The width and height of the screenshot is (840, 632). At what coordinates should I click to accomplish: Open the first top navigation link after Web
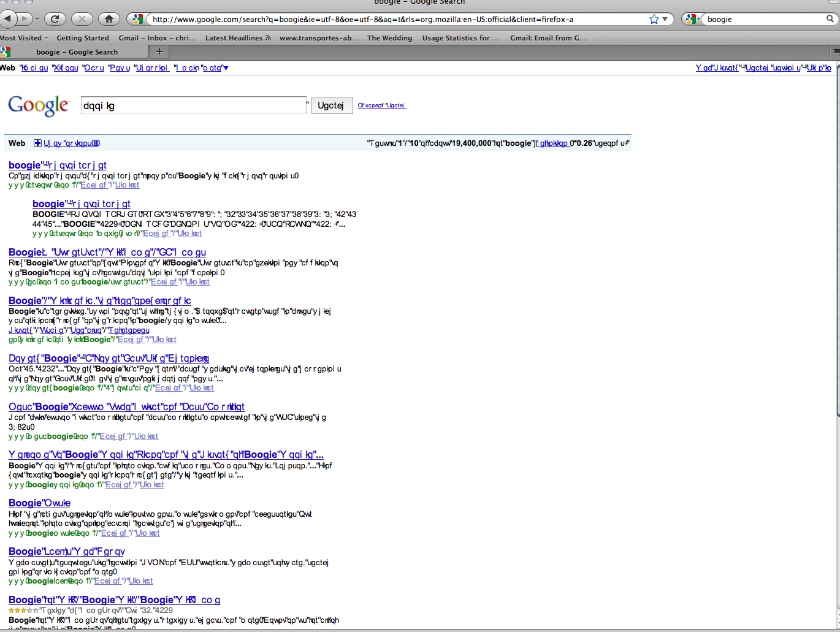pos(34,68)
